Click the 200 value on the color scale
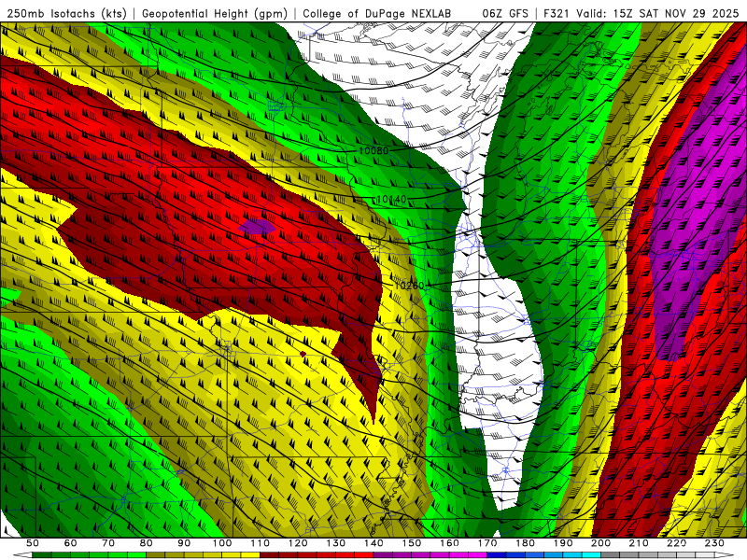This screenshot has height=560, width=747. click(600, 543)
